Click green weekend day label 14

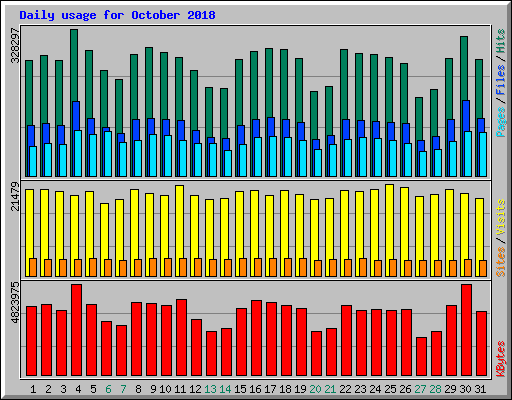pos(225,389)
